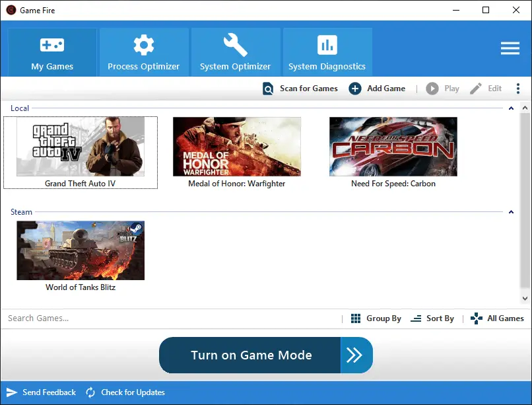The width and height of the screenshot is (532, 405).
Task: Click the World of Tanks Blitz title text
Action: click(81, 287)
